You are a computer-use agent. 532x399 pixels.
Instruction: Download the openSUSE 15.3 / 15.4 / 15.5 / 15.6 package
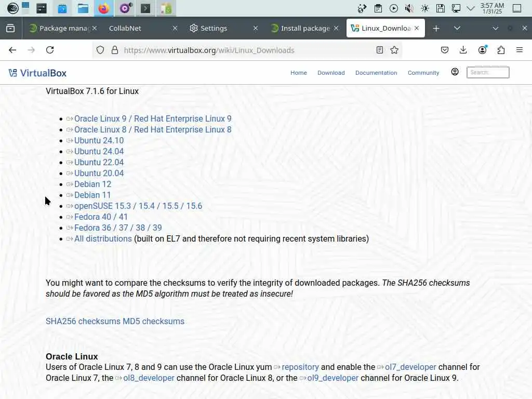click(x=138, y=206)
